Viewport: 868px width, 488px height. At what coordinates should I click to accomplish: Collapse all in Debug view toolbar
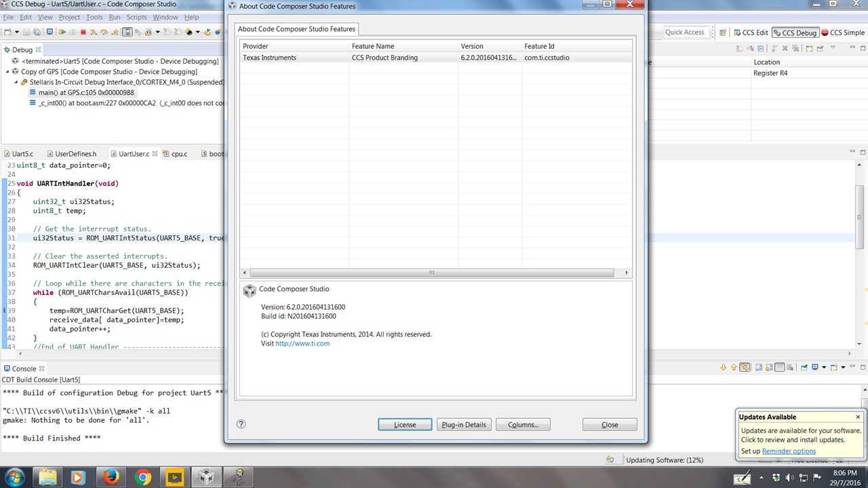point(760,48)
